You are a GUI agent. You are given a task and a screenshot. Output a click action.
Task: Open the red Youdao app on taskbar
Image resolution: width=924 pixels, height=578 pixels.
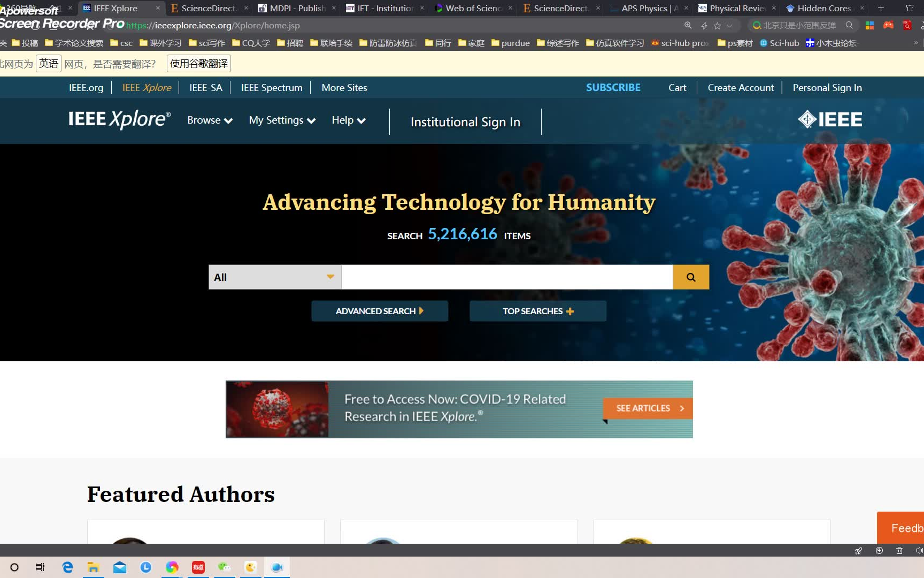point(198,567)
